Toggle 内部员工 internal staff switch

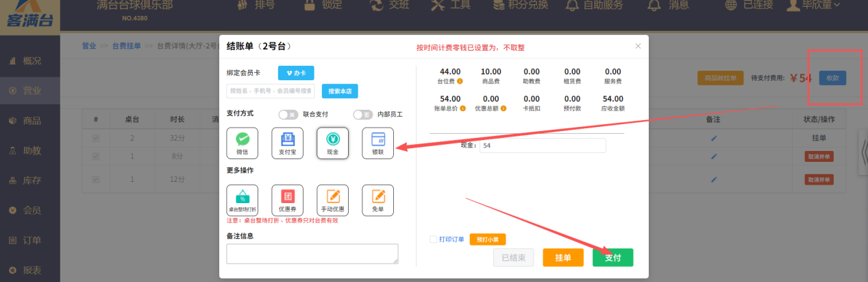[x=362, y=115]
